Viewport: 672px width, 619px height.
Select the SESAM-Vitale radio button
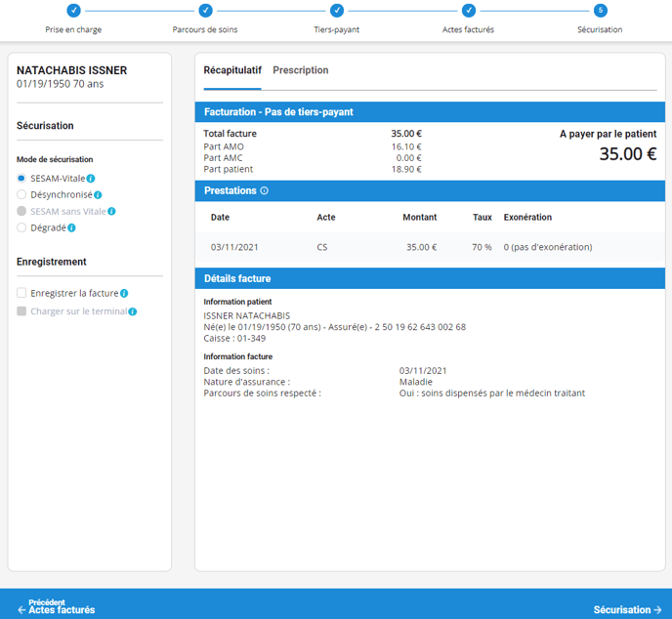coord(21,179)
